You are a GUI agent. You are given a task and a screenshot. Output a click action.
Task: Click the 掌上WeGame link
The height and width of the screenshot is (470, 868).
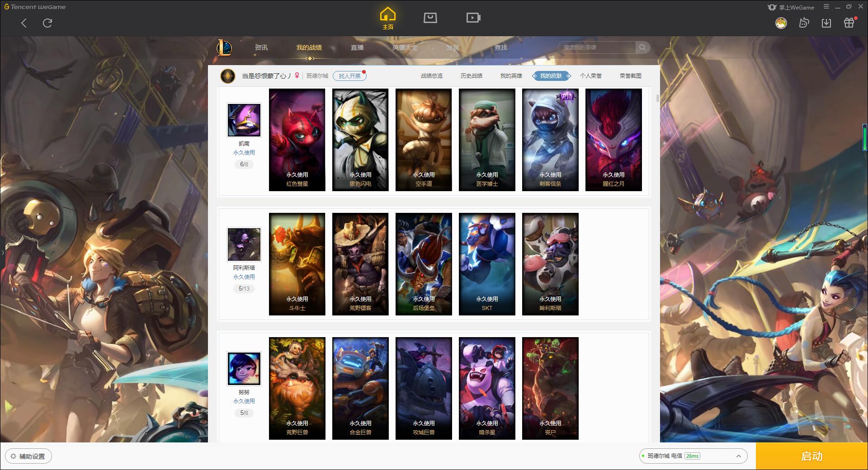coord(791,7)
